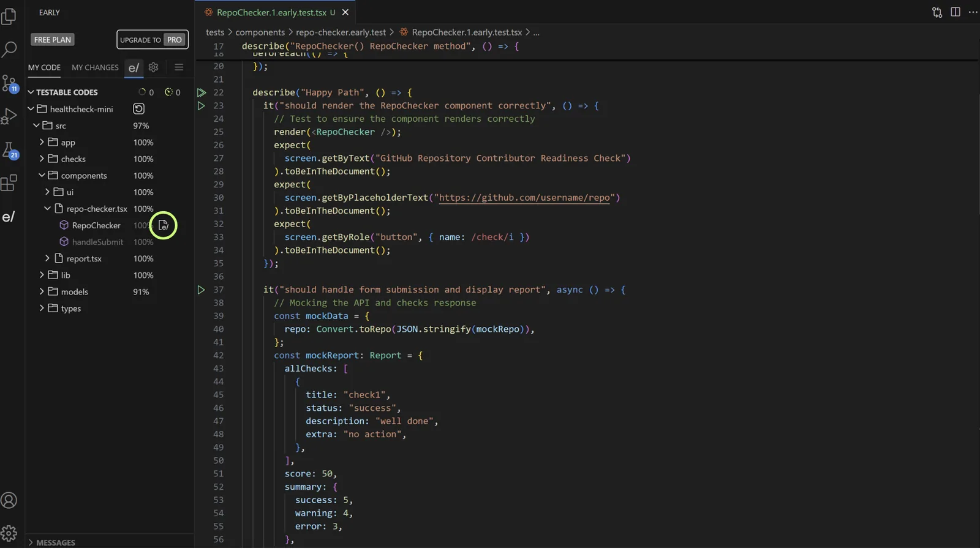The height and width of the screenshot is (551, 980).
Task: Open Source Control view with 11 badge
Action: pyautogui.click(x=9, y=83)
